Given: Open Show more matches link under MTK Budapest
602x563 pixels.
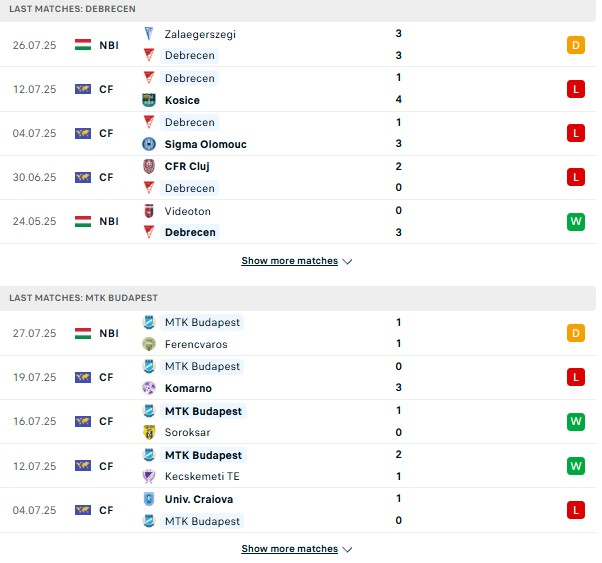Looking at the screenshot, I should click(289, 549).
